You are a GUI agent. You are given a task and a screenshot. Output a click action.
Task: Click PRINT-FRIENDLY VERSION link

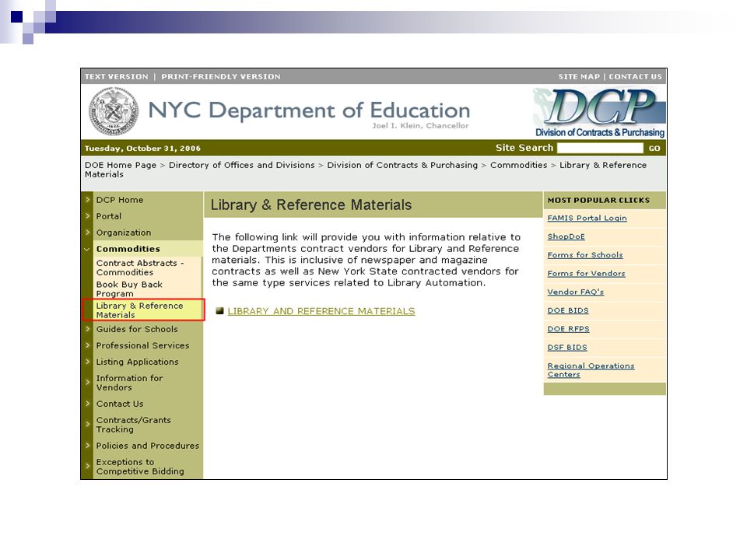pos(220,77)
